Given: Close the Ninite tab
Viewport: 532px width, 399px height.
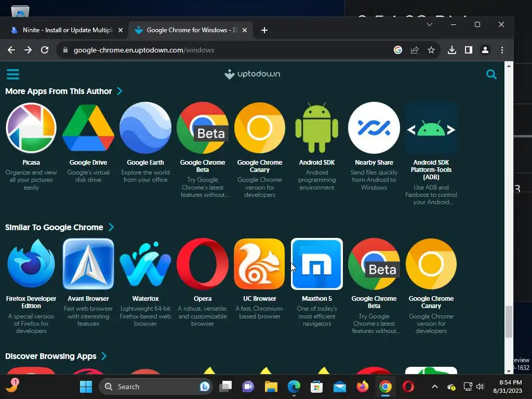Looking at the screenshot, I should click(121, 30).
